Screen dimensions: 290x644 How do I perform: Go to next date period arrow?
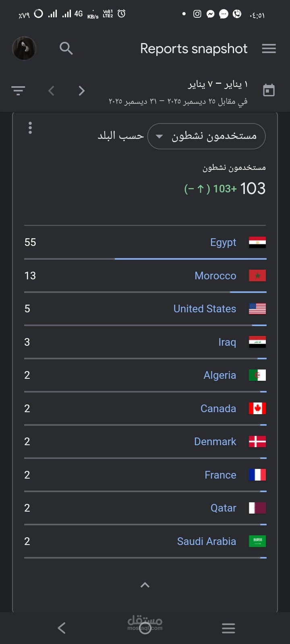82,91
